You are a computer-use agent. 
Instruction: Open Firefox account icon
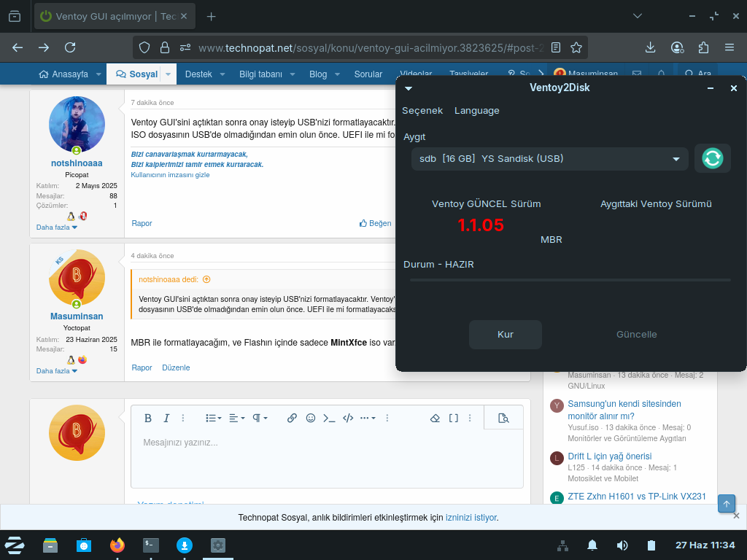(x=677, y=47)
